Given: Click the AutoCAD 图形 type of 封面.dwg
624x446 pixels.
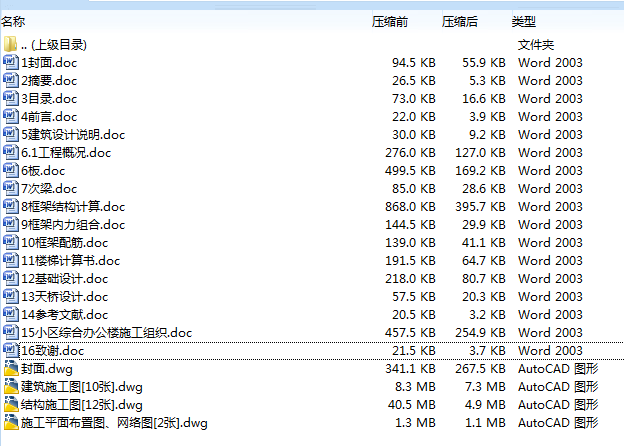Looking at the screenshot, I should (x=558, y=369).
